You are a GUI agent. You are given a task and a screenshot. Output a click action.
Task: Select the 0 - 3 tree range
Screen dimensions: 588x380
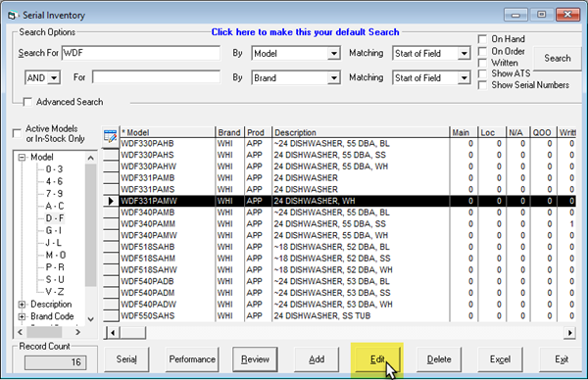pyautogui.click(x=54, y=169)
